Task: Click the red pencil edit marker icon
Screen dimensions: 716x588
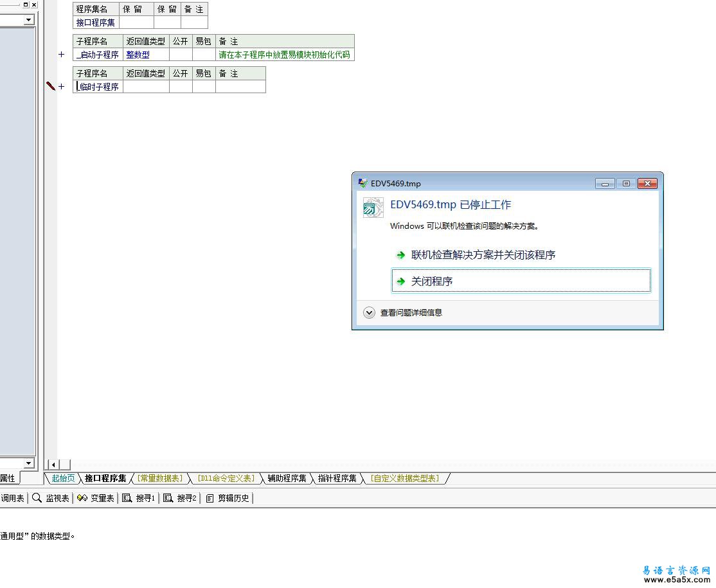Action: click(51, 86)
